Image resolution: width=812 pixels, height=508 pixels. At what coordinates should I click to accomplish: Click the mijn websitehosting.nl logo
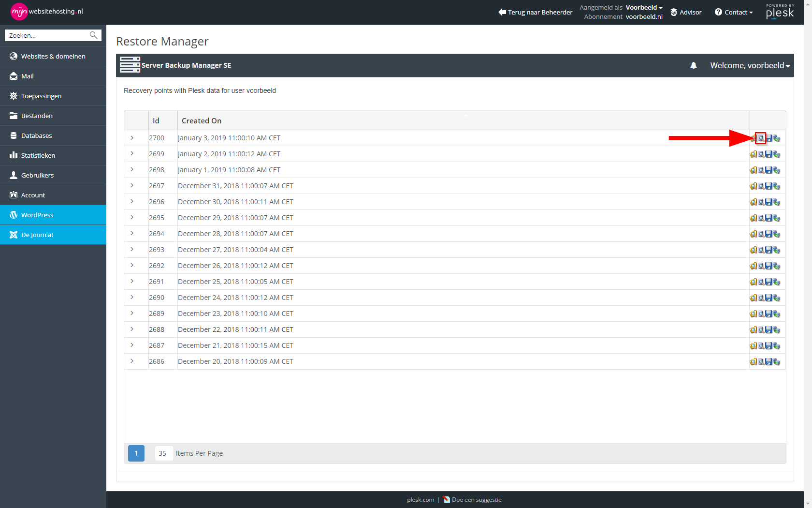[x=47, y=12]
